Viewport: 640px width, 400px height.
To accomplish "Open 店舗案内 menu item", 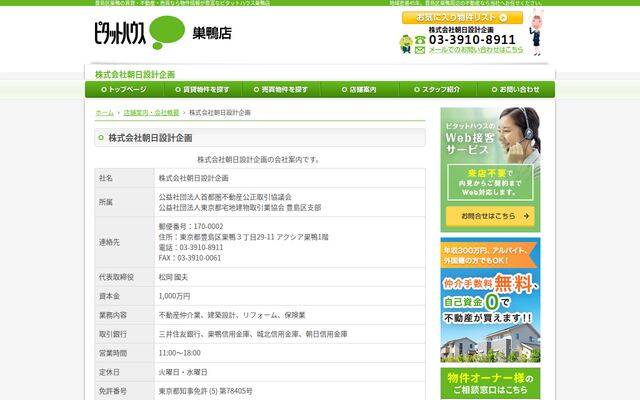I will tap(359, 89).
